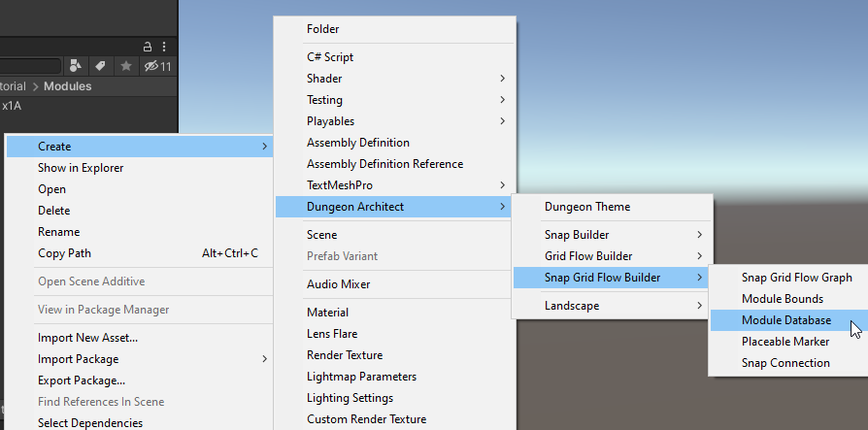Screen dimensions: 868x430
Task: Choose Delete from the context menu
Action: 140,211
